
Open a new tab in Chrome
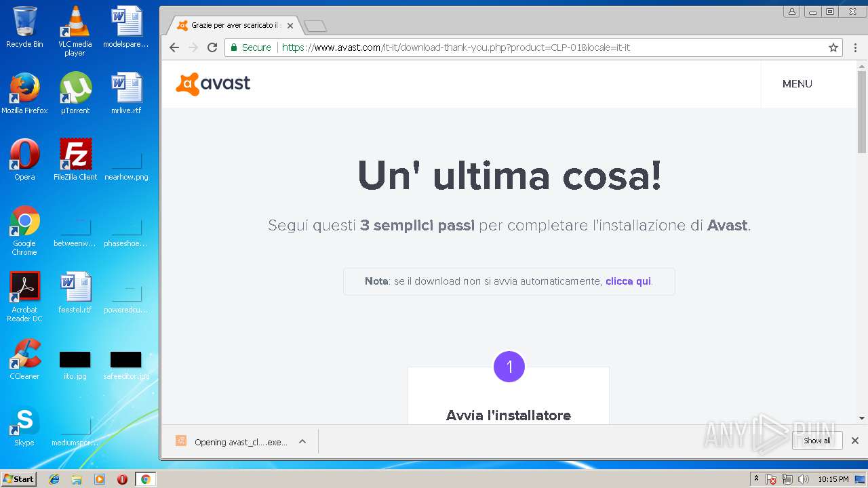(x=315, y=26)
